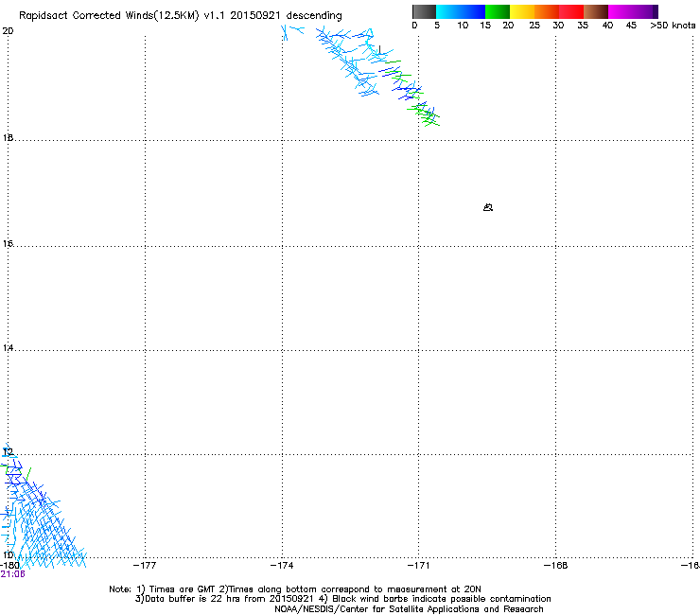Click the '20' latitude label
Screen dimensions: 700x615
click(8, 31)
